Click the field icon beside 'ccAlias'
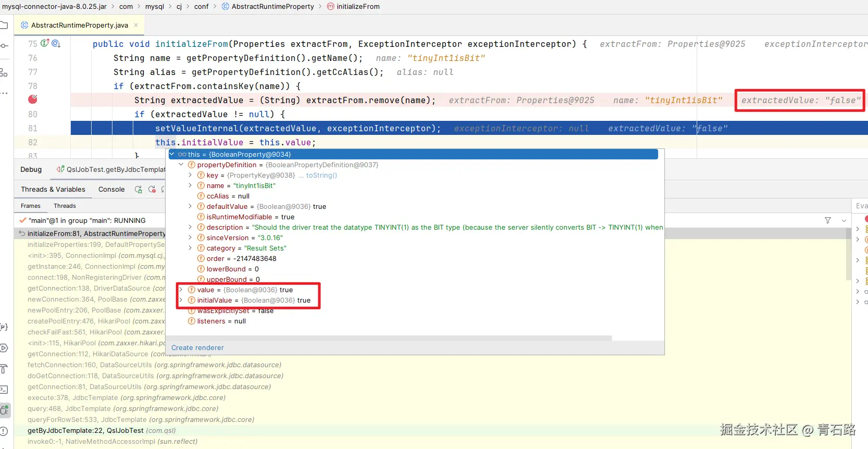Viewport: 868px width, 449px height. pos(201,196)
